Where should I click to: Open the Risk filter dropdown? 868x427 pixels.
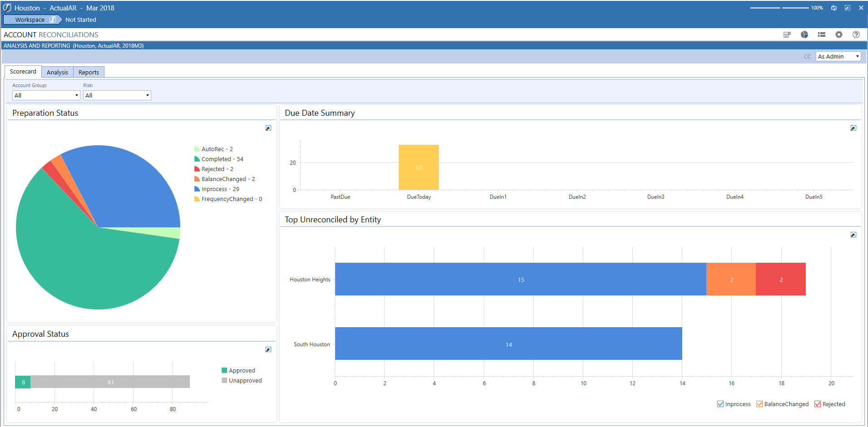pos(117,95)
